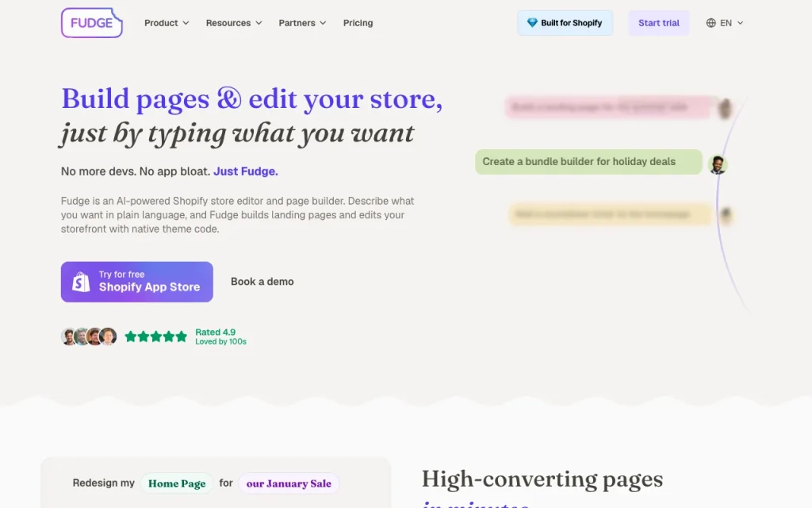
Task: Click the Rated 4.9 text
Action: click(x=216, y=333)
